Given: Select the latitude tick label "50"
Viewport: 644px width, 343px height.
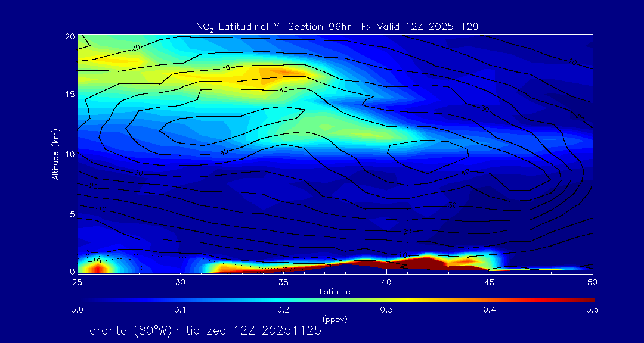Looking at the screenshot, I should click(x=592, y=282).
